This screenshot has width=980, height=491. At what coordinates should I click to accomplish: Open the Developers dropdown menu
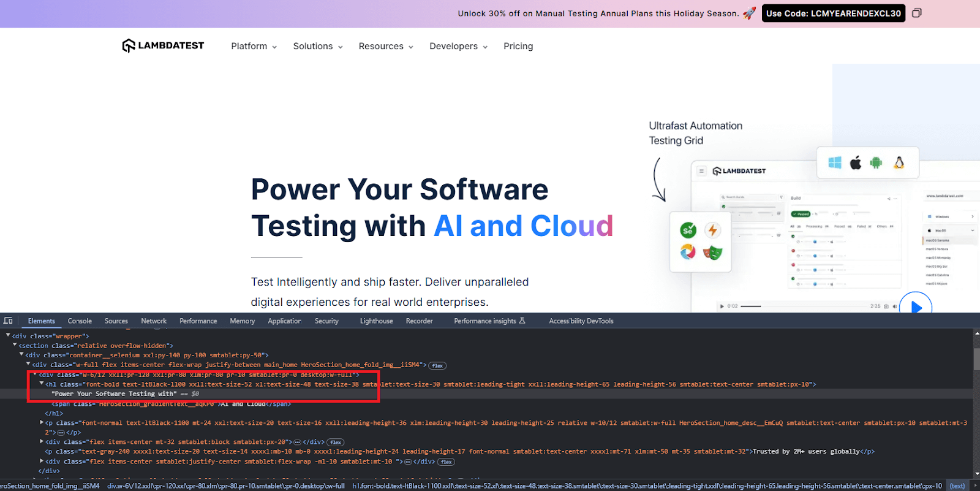click(x=459, y=46)
